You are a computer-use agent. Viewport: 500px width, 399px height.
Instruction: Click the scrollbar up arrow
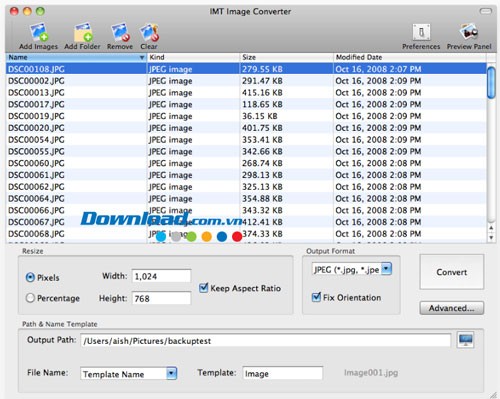(491, 228)
